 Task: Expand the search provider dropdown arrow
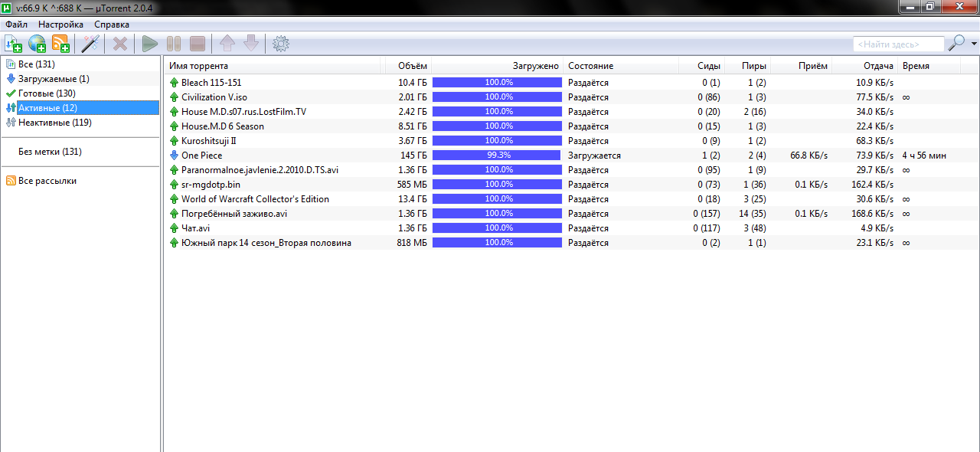tap(974, 44)
